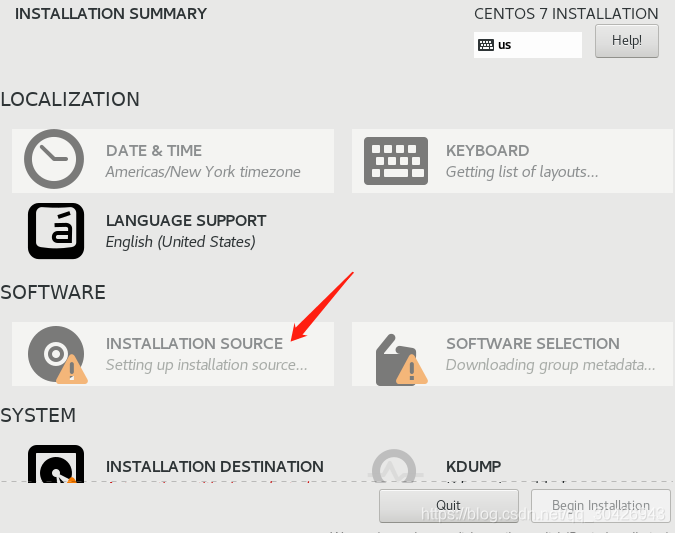Open the KEYBOARD settings
The width and height of the screenshot is (675, 533).
512,161
